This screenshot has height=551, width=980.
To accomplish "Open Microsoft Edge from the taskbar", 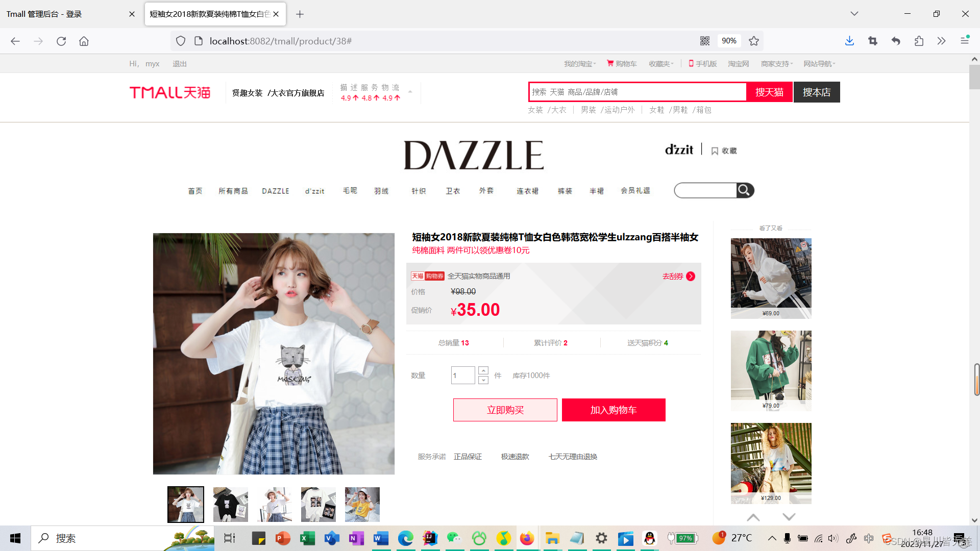I will [405, 538].
